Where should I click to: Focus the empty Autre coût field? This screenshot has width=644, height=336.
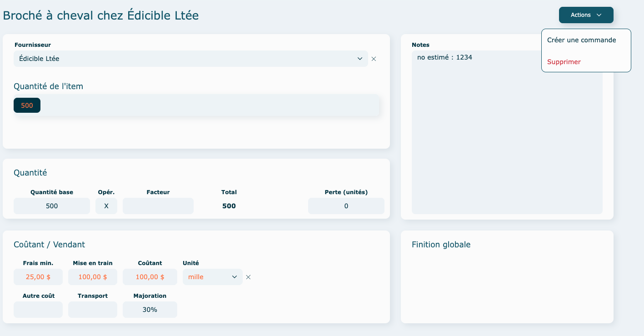(38, 310)
